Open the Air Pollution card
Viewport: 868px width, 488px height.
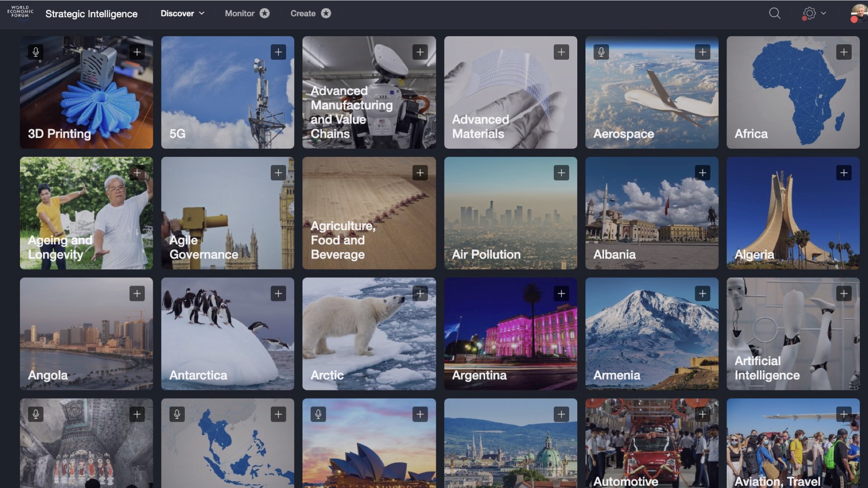[510, 213]
